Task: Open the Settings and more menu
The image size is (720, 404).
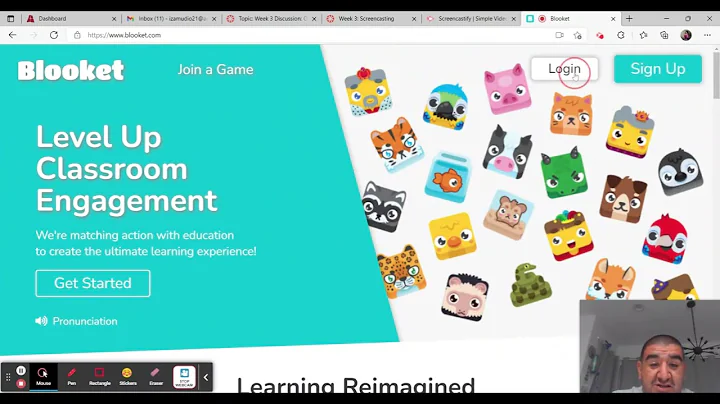Action: pyautogui.click(x=707, y=35)
